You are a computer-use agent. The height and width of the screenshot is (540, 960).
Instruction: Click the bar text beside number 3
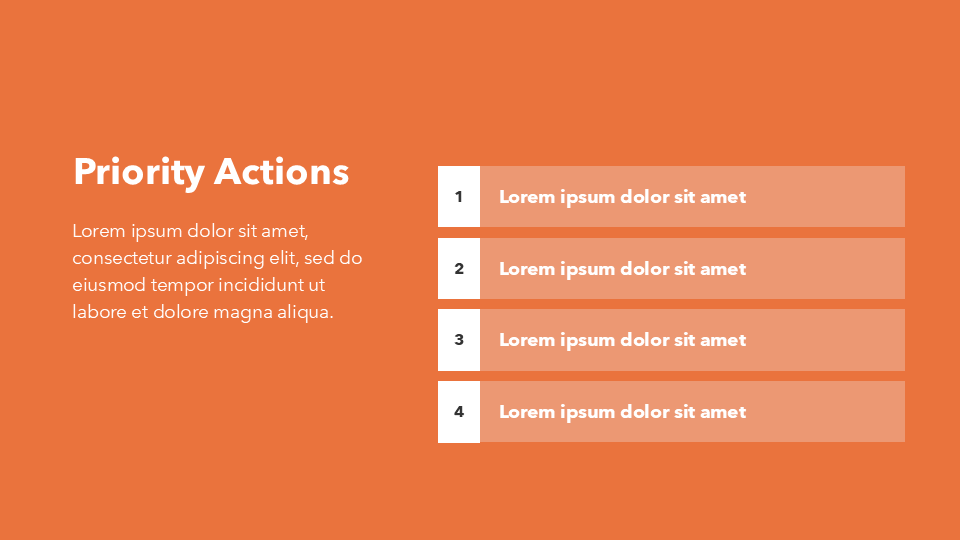click(622, 340)
